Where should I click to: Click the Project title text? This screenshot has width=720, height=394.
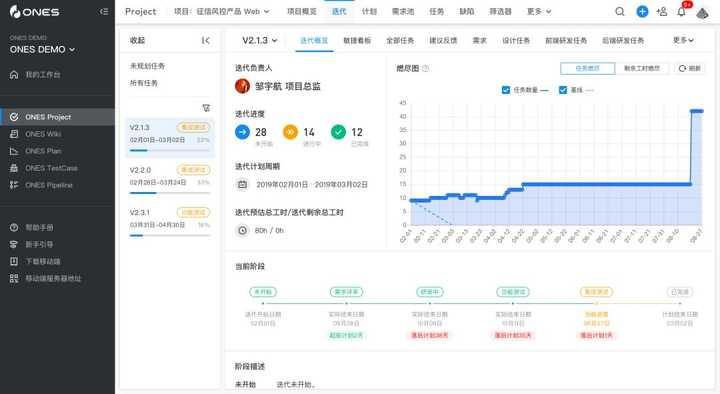pyautogui.click(x=141, y=11)
